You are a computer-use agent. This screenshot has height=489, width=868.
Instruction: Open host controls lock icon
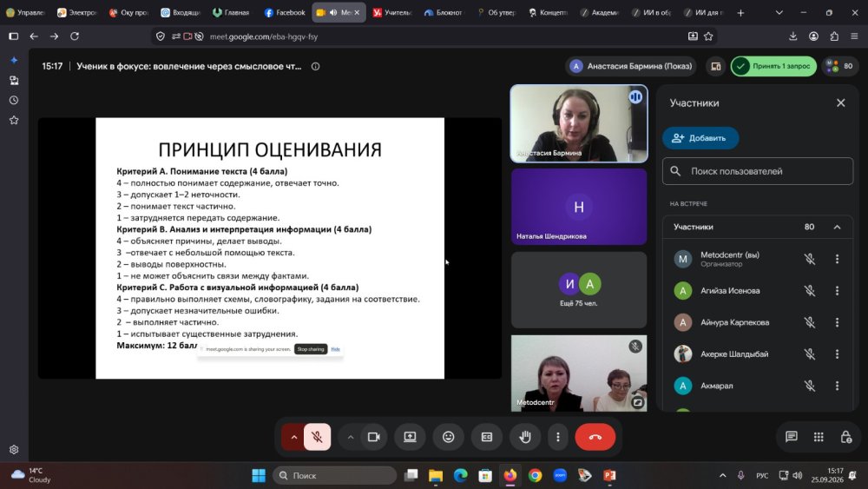[845, 437]
